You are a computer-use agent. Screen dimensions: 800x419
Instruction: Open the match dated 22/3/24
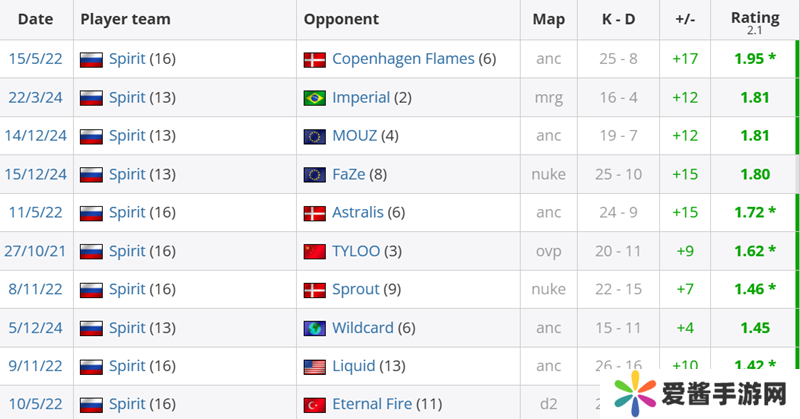click(x=35, y=98)
